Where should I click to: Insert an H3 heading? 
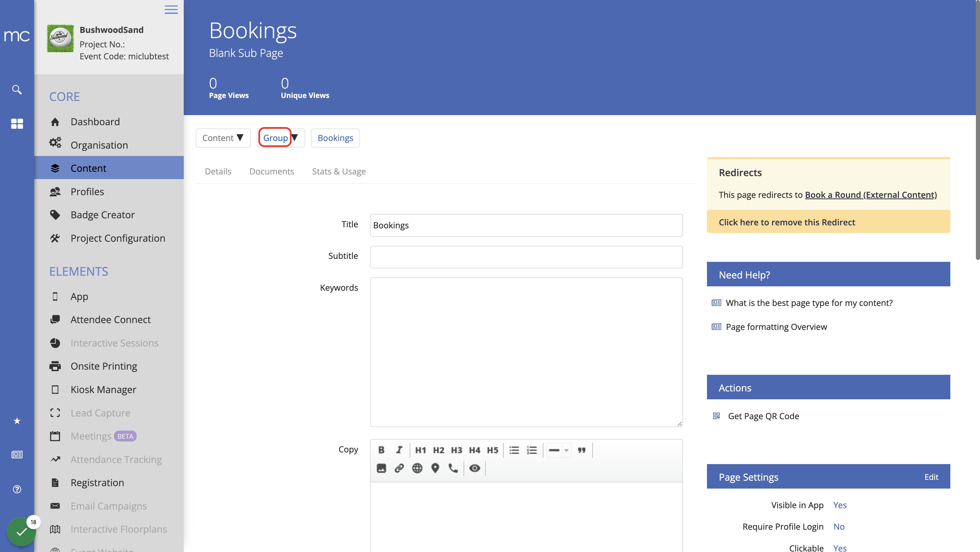pyautogui.click(x=457, y=450)
